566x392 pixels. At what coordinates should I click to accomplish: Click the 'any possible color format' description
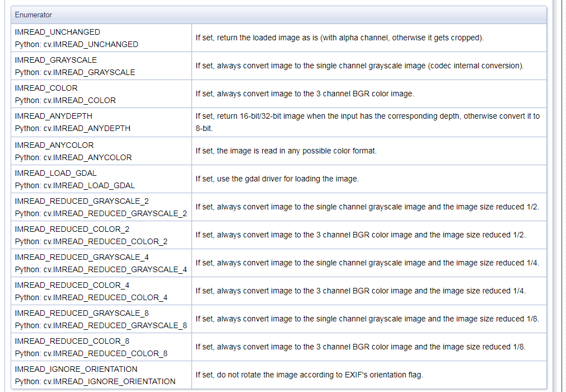(x=286, y=151)
